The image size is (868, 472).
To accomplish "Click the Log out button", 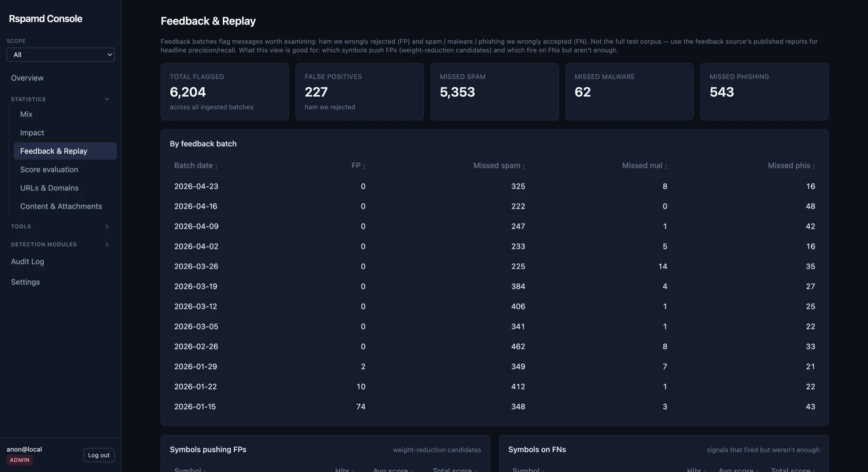I will [x=99, y=455].
